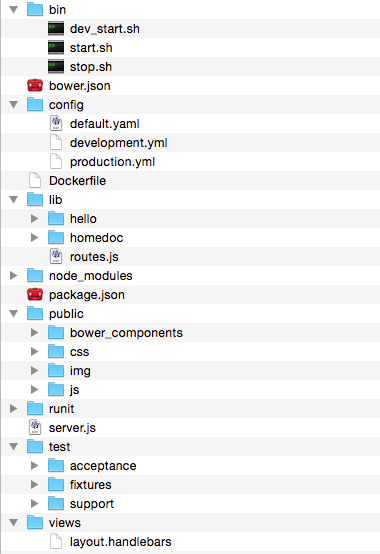Select the production.yml file
Screen dimensions: 380x554
[x=191, y=162]
